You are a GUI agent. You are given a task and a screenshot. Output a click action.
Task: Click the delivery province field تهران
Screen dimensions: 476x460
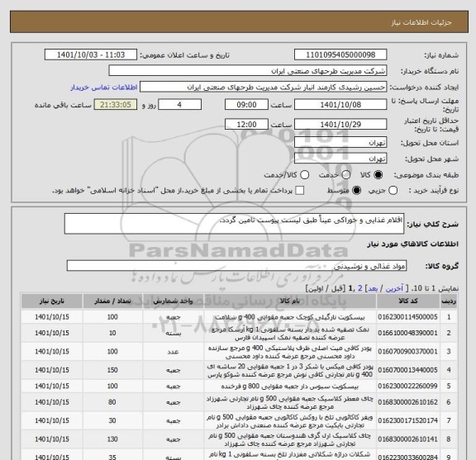coord(340,142)
